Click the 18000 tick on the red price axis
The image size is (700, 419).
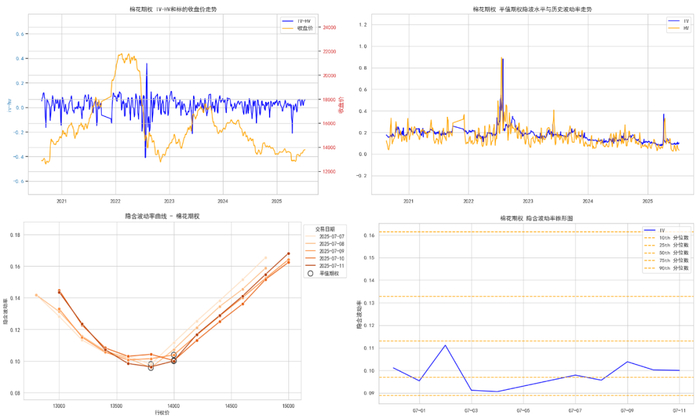(x=329, y=100)
